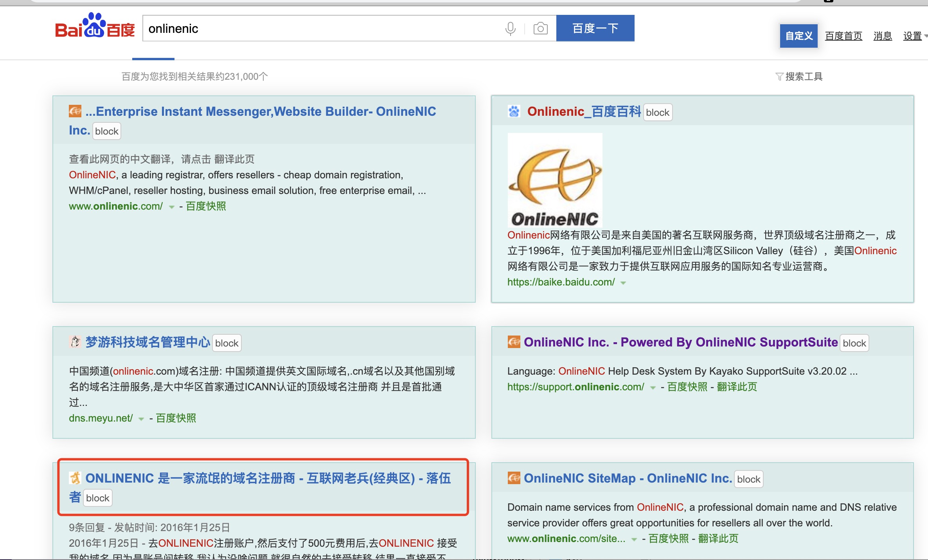Image resolution: width=928 pixels, height=560 pixels.
Task: Expand the arrow next to https://baike.baidu.com/
Action: click(x=623, y=283)
